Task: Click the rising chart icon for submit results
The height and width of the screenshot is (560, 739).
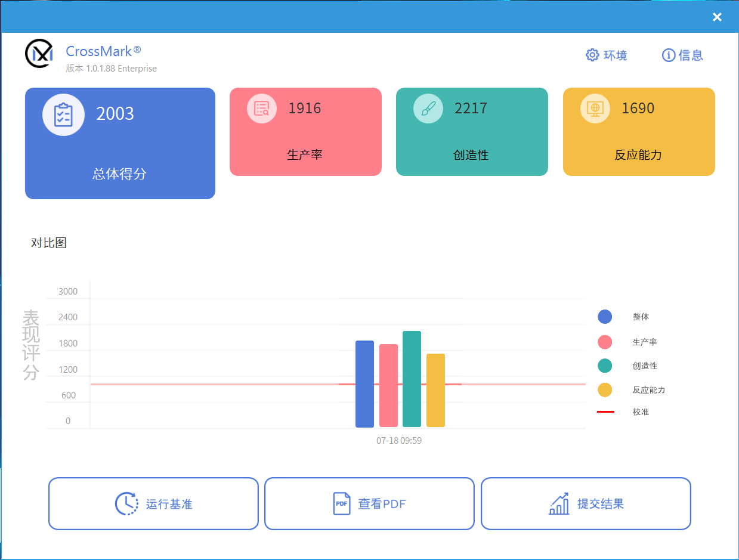Action: pyautogui.click(x=559, y=504)
